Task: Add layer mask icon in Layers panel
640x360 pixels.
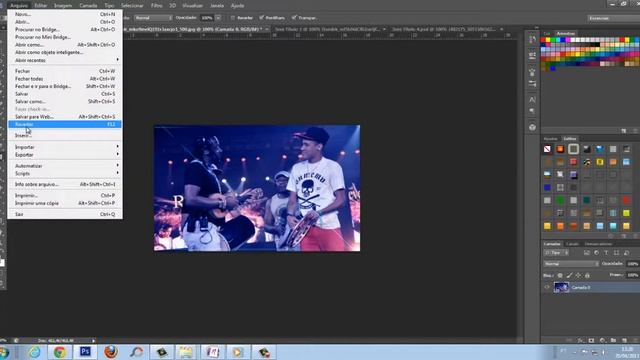Action: point(591,340)
